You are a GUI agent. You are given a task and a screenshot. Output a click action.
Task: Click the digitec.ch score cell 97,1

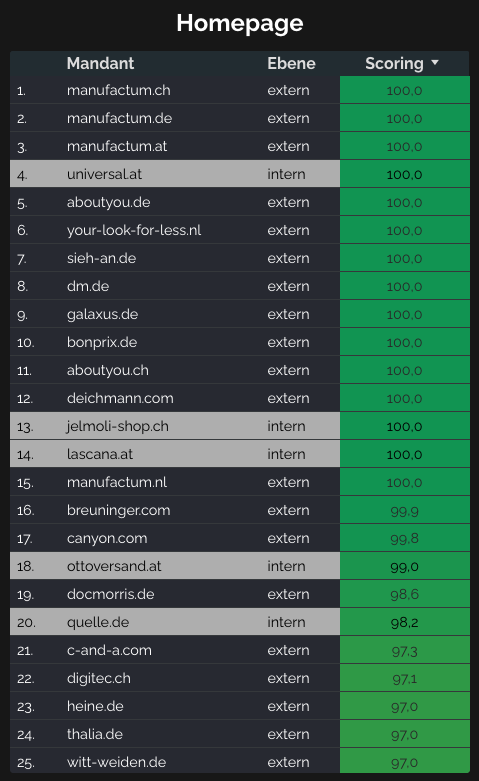click(405, 678)
